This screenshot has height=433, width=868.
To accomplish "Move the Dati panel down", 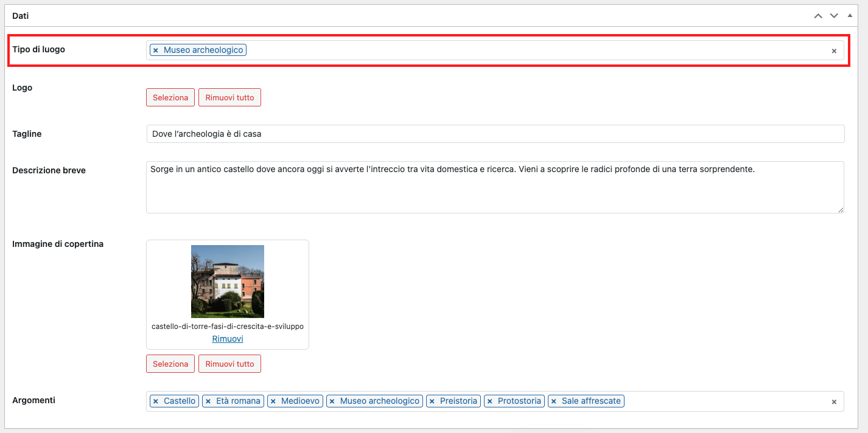I will click(x=834, y=16).
